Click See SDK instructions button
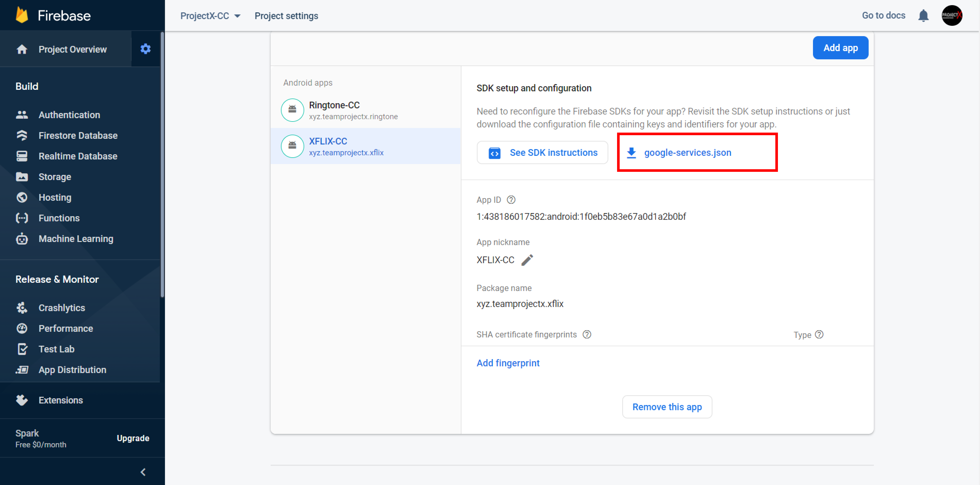The image size is (980, 485). pyautogui.click(x=542, y=153)
